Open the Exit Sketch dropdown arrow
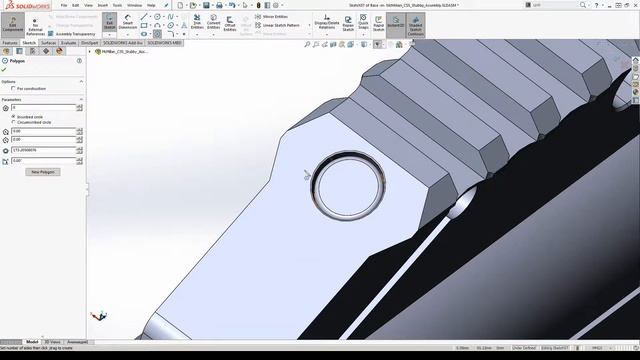 109,35
